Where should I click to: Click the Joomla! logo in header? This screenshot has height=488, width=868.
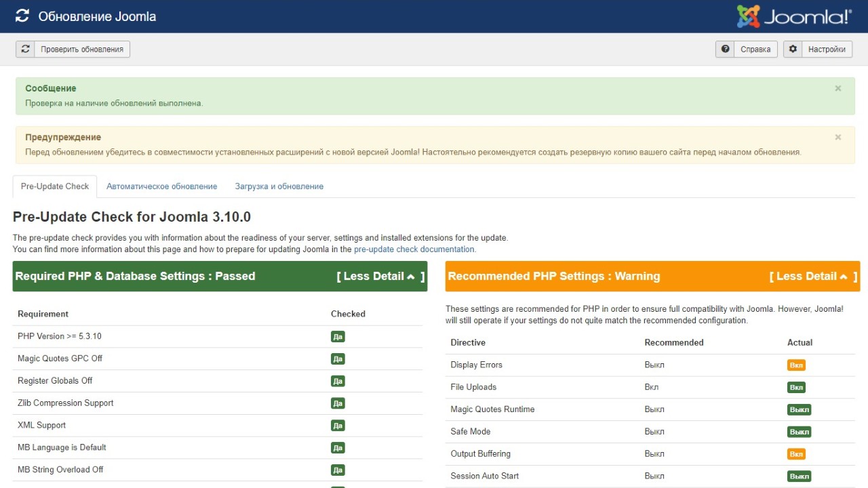(x=794, y=16)
